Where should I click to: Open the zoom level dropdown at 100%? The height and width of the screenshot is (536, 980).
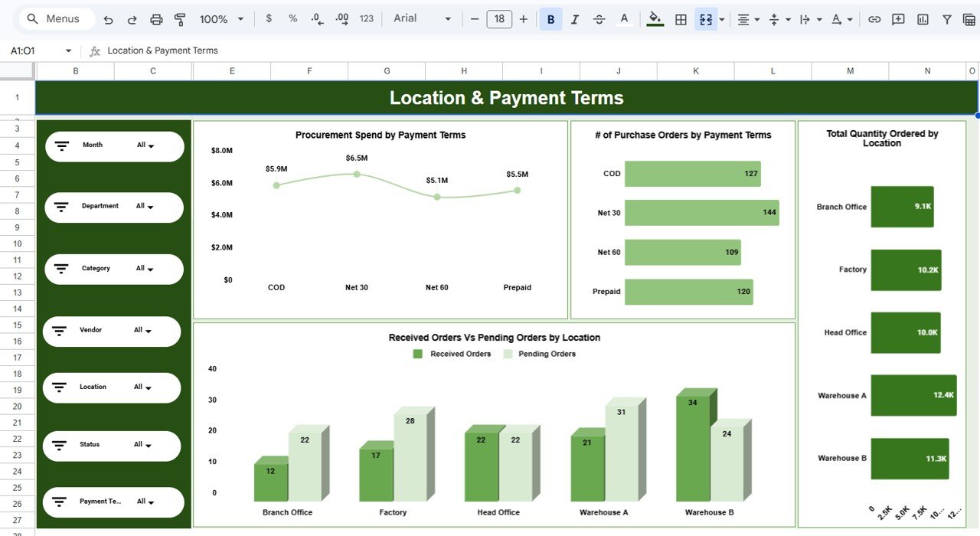220,18
